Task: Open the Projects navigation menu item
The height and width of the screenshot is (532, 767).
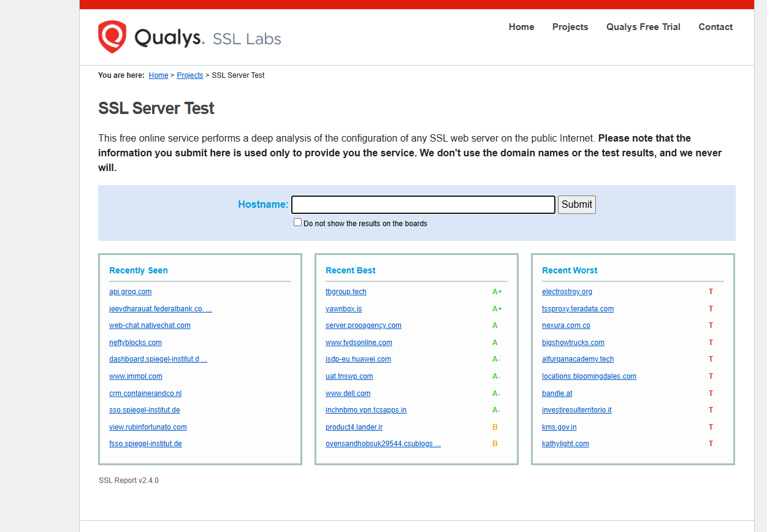Action: pyautogui.click(x=570, y=27)
